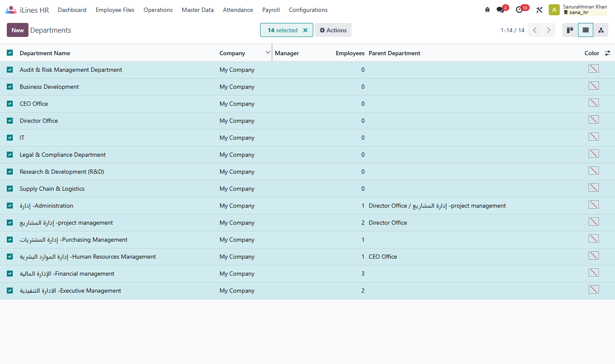
Task: Open optional columns settings icon
Action: (x=607, y=53)
